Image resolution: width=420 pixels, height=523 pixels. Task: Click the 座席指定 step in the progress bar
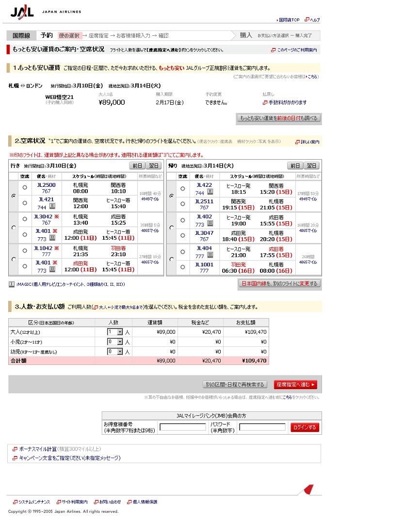(98, 36)
